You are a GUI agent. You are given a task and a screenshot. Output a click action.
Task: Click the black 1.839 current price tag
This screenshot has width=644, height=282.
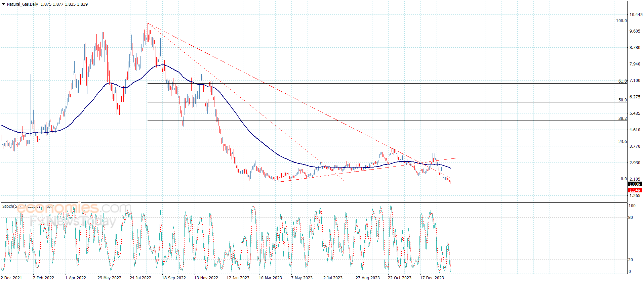635,184
